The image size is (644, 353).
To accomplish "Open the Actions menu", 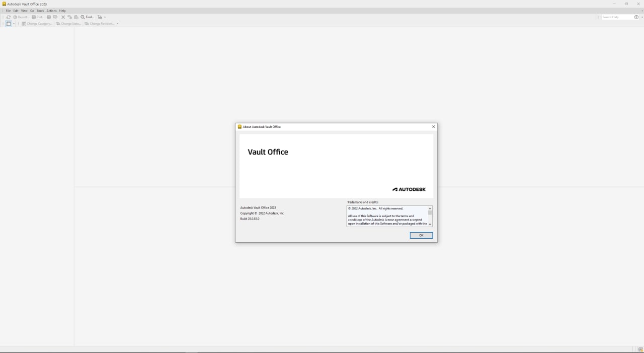I will pyautogui.click(x=51, y=11).
